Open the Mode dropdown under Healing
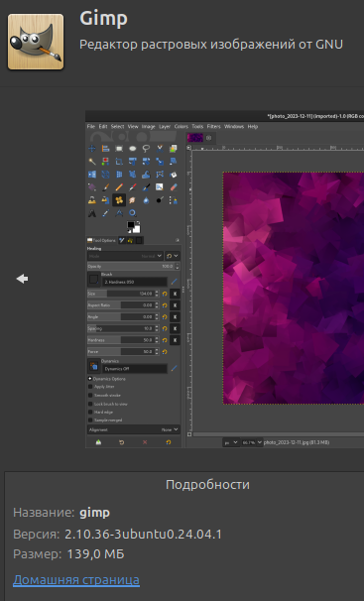 point(125,256)
